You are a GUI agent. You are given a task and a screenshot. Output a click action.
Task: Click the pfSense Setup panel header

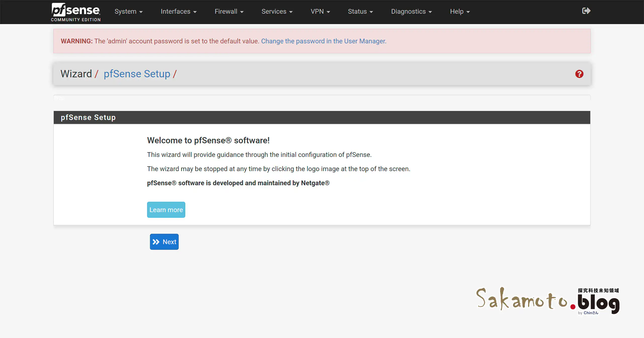88,117
